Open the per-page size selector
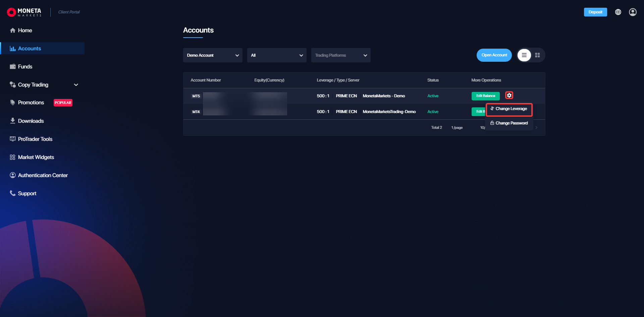The width and height of the screenshot is (644, 317). pos(483,127)
